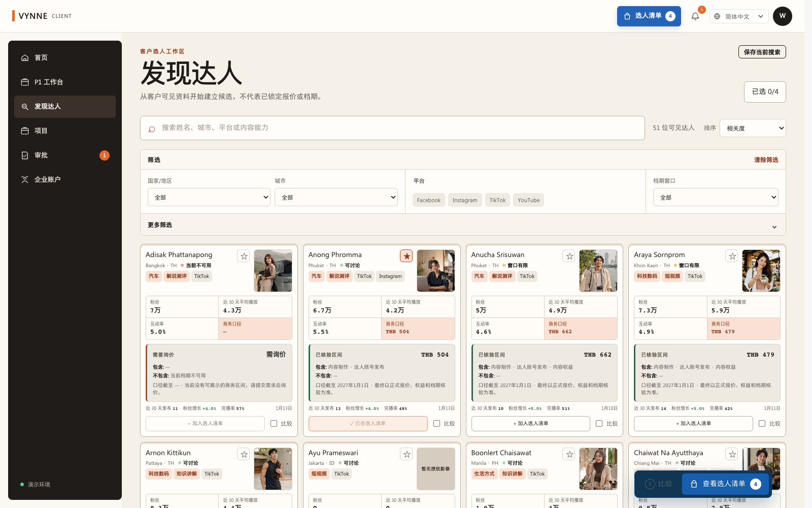Star Araya Sornprom as favorite
Image resolution: width=812 pixels, height=508 pixels.
coord(732,256)
